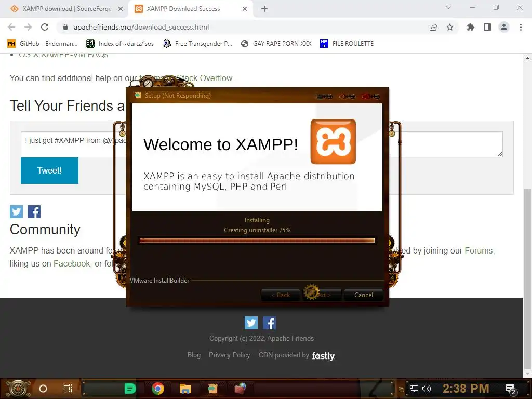Image resolution: width=532 pixels, height=399 pixels.
Task: Open the footer Twitter icon
Action: coord(251,323)
